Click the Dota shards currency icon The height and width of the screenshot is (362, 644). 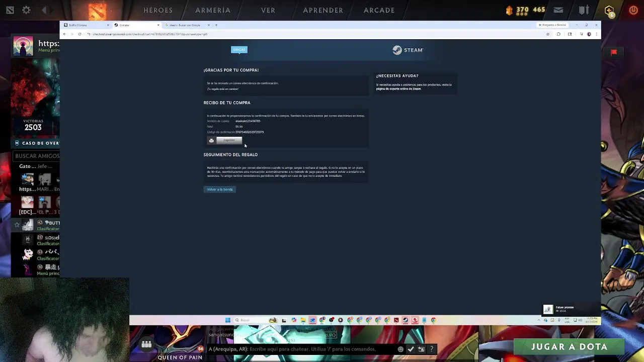tap(509, 10)
